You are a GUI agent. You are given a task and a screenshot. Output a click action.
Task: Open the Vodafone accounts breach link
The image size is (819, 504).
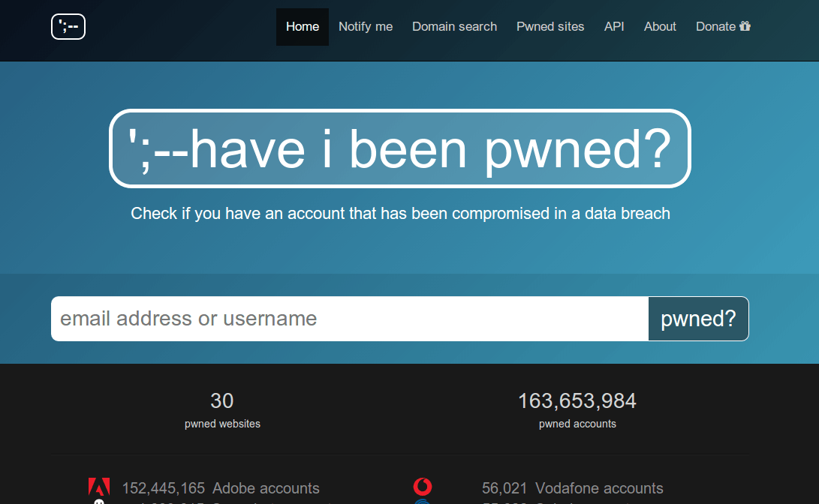pyautogui.click(x=599, y=489)
